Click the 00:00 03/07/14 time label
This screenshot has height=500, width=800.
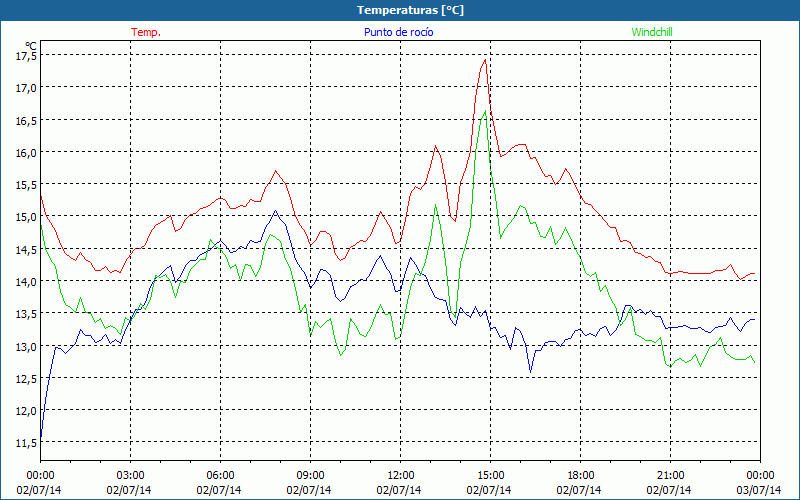759,483
